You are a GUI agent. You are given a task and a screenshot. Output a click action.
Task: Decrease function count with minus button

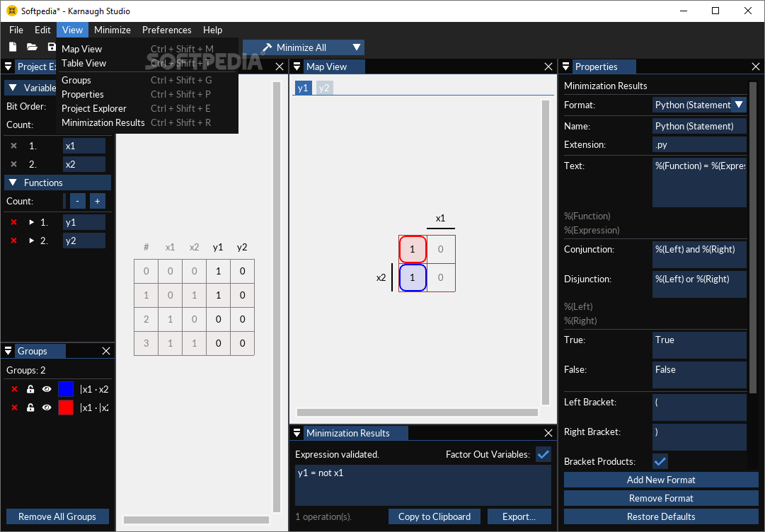pyautogui.click(x=78, y=202)
